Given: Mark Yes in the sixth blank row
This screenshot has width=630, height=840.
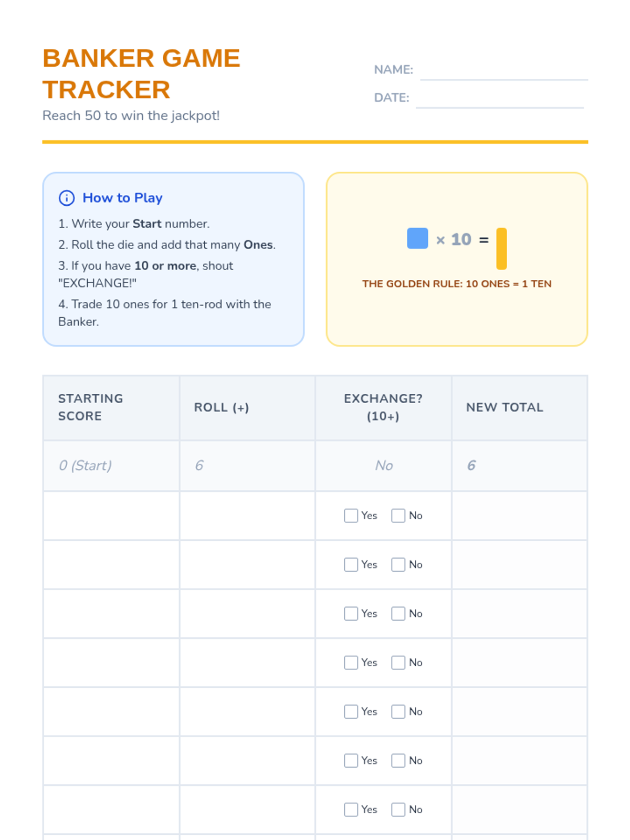Looking at the screenshot, I should (x=351, y=761).
